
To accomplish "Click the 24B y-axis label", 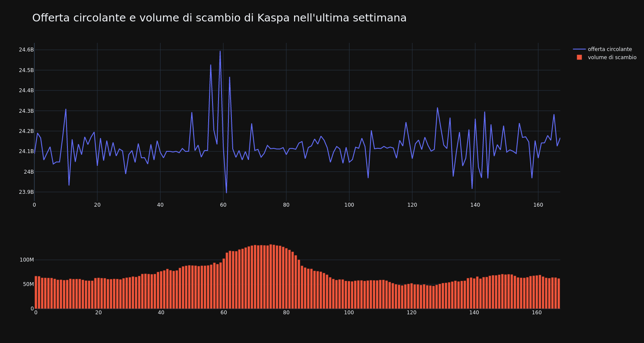I will [x=29, y=172].
